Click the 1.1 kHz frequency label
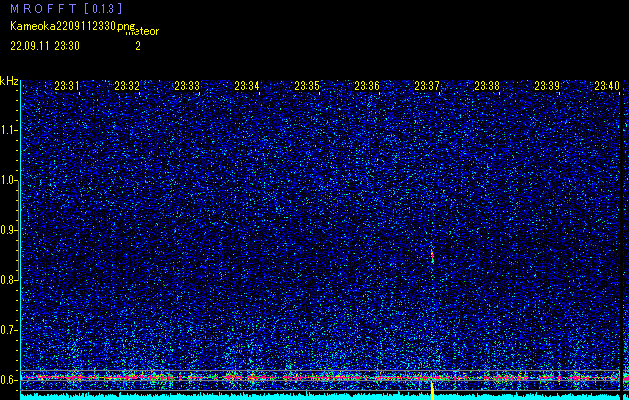629x400 pixels. (x=9, y=130)
